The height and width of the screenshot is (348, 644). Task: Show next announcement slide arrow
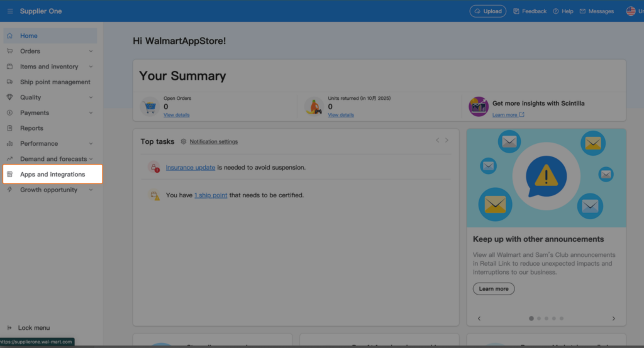tap(614, 318)
